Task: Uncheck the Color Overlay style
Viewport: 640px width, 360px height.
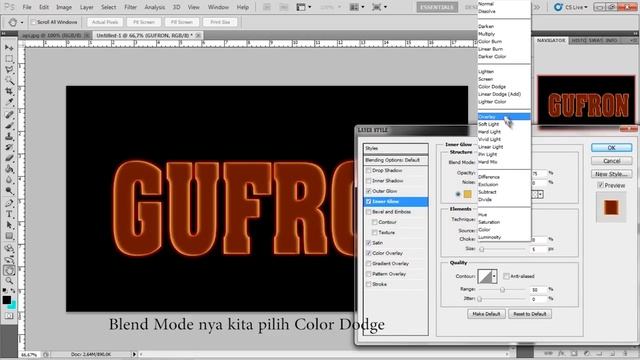Action: tap(369, 253)
